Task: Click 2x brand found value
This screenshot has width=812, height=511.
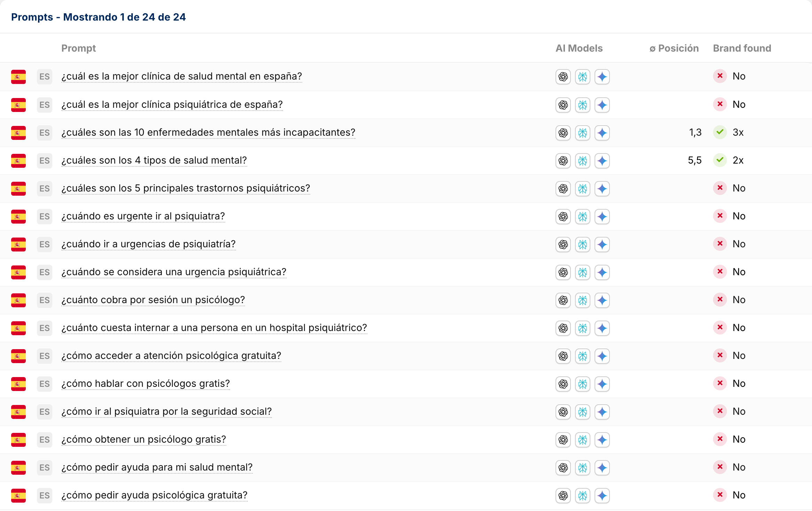Action: (x=738, y=160)
